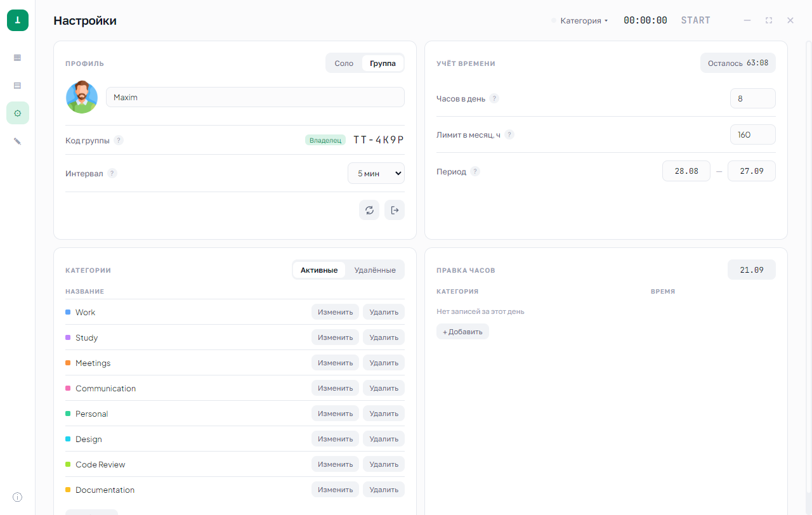Click Удалить for the Design category

click(384, 439)
